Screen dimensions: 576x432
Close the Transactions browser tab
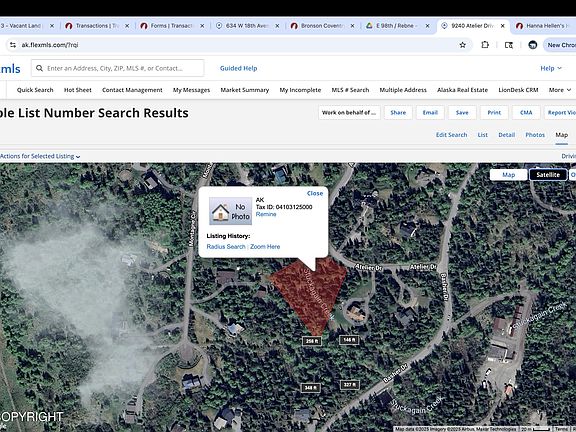point(127,26)
